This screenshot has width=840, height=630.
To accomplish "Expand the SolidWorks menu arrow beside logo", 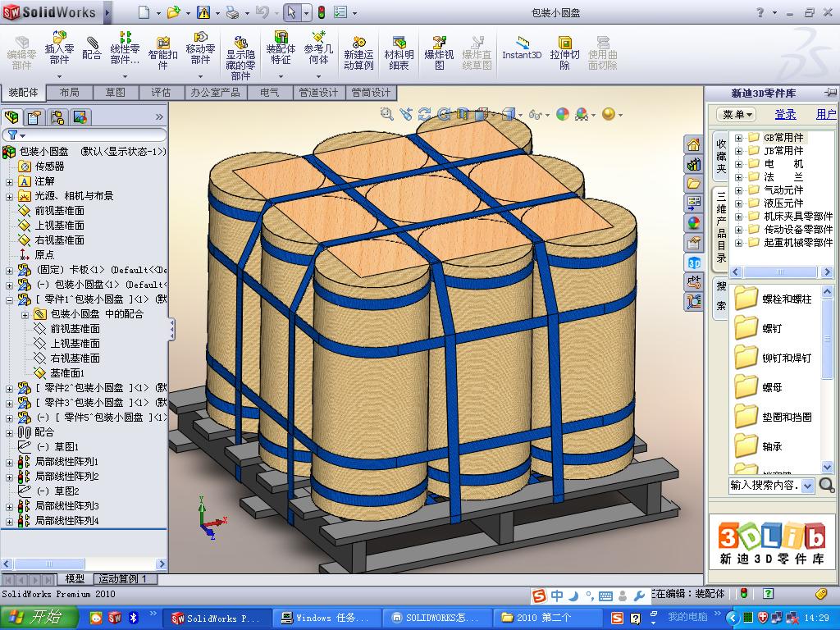I will (107, 12).
